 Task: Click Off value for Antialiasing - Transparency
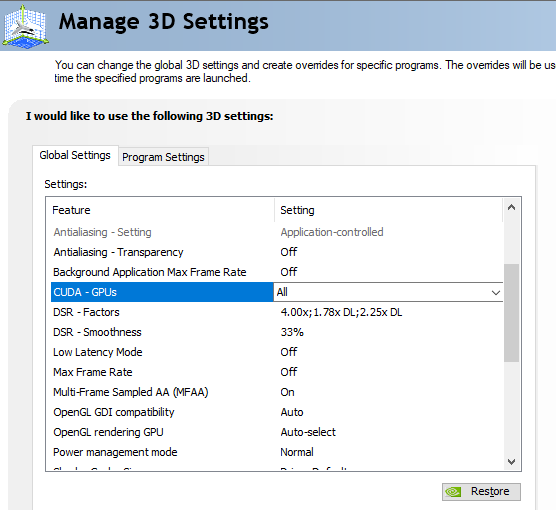coord(289,252)
